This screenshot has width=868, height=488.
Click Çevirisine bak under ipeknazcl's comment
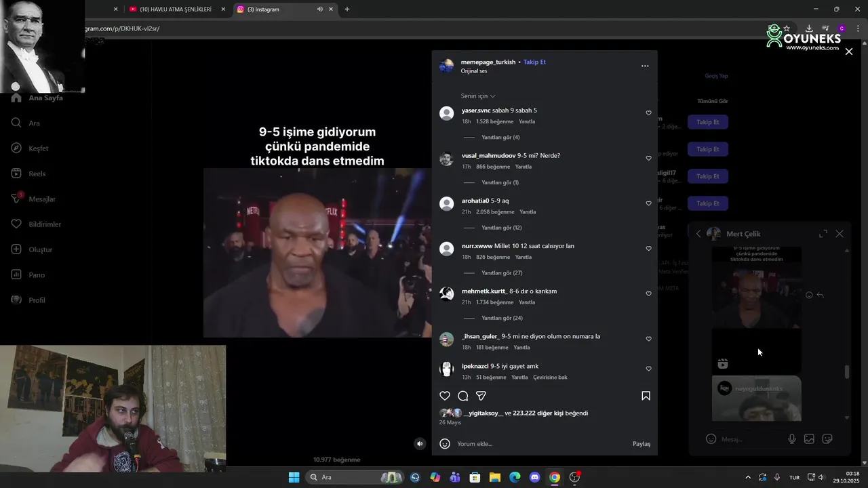[x=550, y=378]
